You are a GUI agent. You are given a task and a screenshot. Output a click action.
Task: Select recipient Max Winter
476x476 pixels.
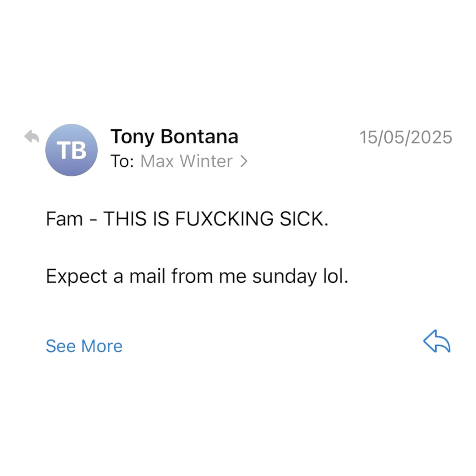186,162
